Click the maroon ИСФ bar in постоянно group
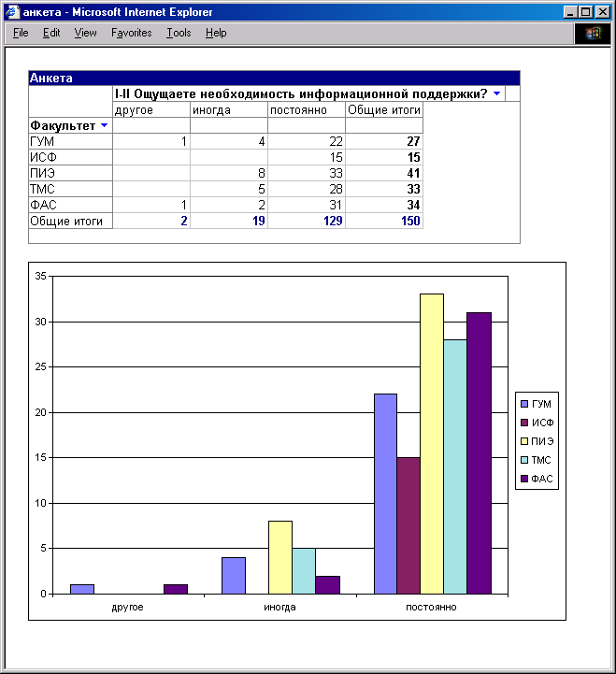 (408, 525)
